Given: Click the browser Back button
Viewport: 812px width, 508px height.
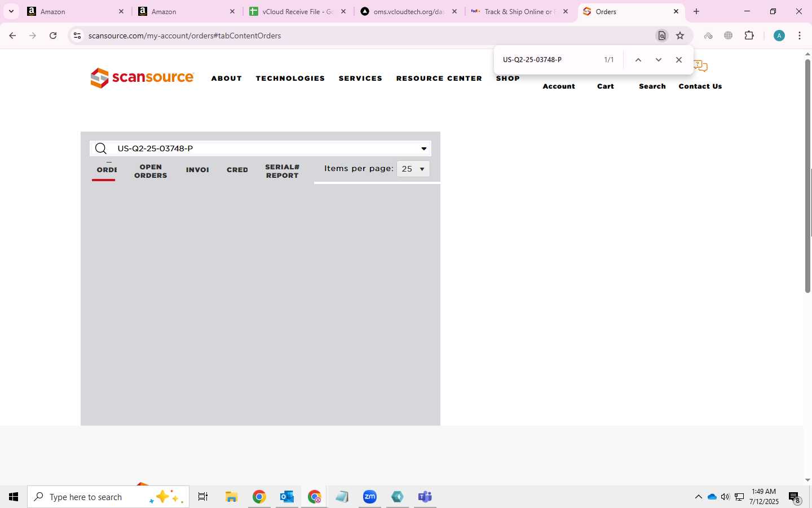Looking at the screenshot, I should click(12, 36).
